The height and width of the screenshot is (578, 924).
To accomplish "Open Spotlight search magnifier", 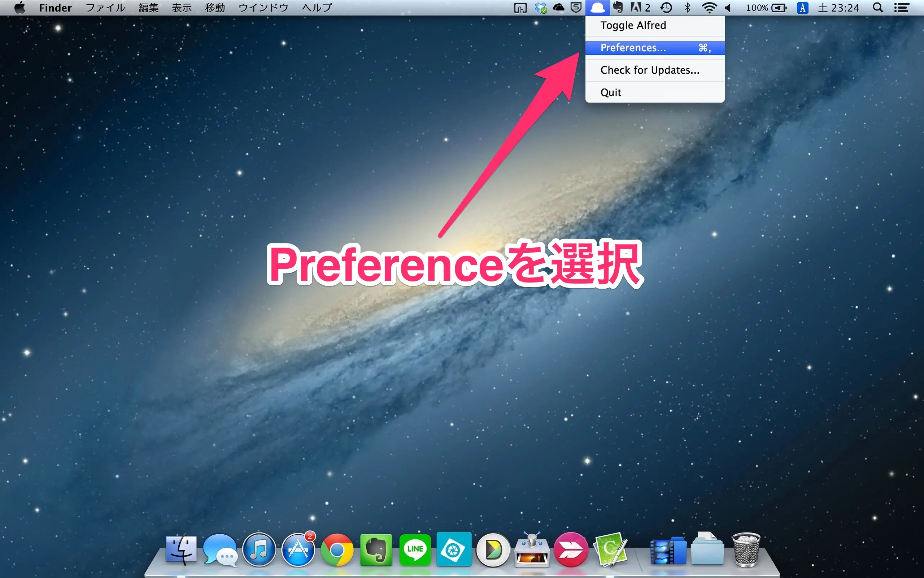I will click(x=878, y=8).
